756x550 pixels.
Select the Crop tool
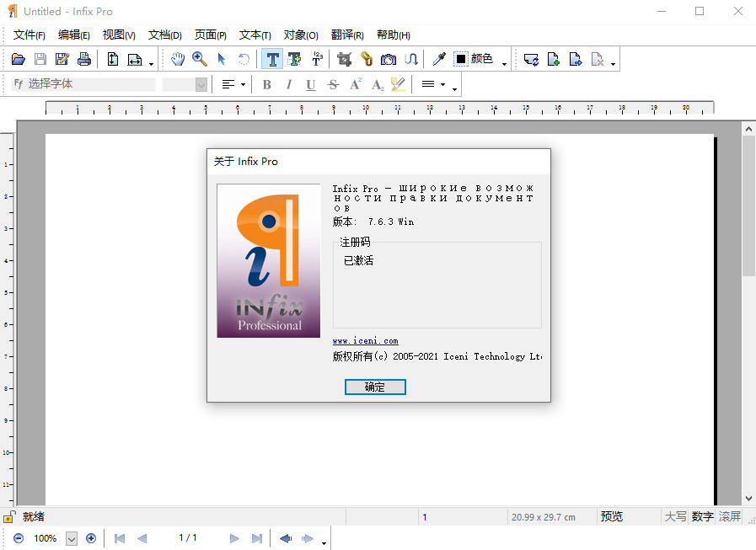point(344,59)
